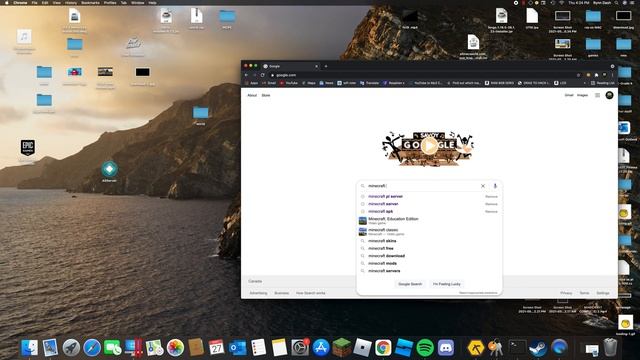Image resolution: width=640 pixels, height=360 pixels.
Task: Open the Google account profile avatar
Action: (609, 95)
